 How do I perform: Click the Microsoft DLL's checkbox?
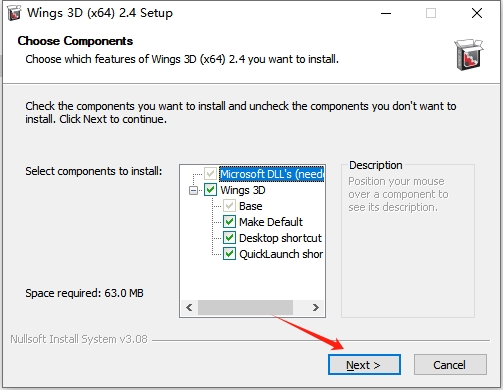tap(210, 174)
